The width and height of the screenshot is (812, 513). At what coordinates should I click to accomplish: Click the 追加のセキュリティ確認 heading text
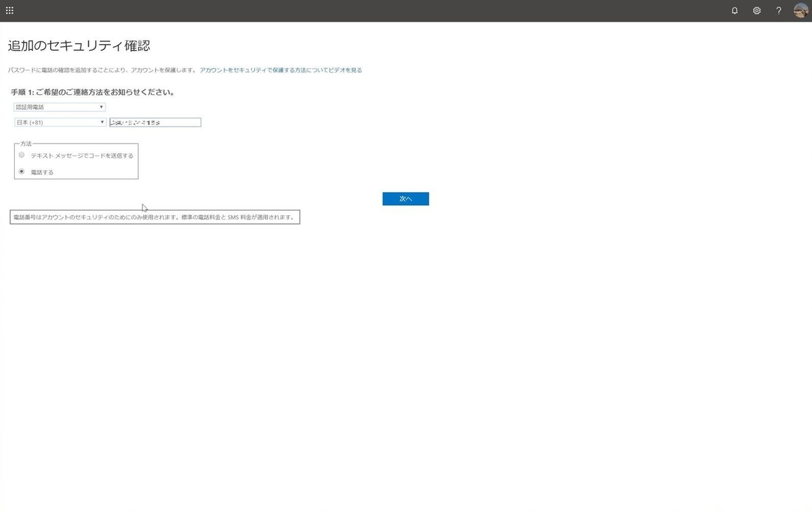(78, 46)
